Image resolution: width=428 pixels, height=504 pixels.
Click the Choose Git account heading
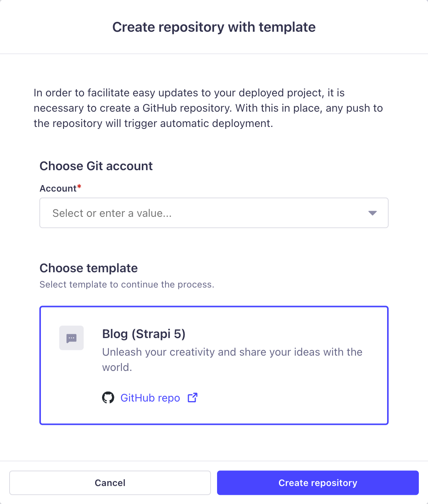point(96,166)
